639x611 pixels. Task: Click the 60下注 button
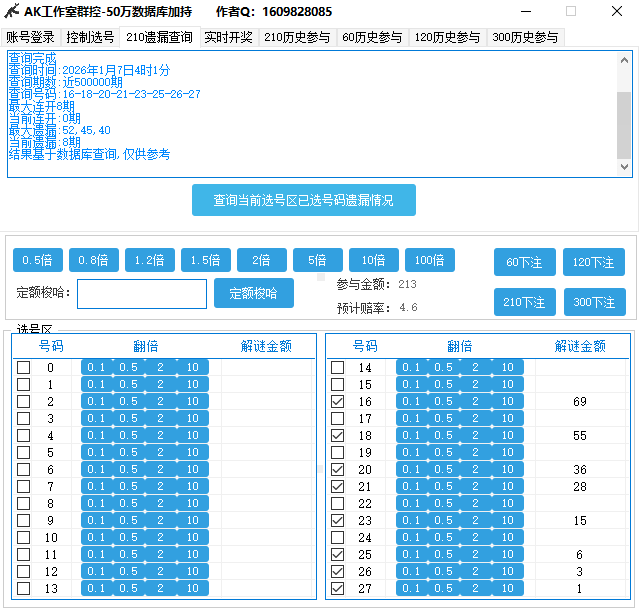click(524, 262)
